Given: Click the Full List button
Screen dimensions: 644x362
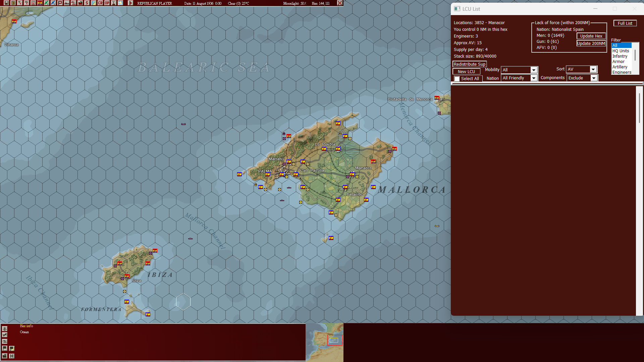Looking at the screenshot, I should pyautogui.click(x=625, y=23).
